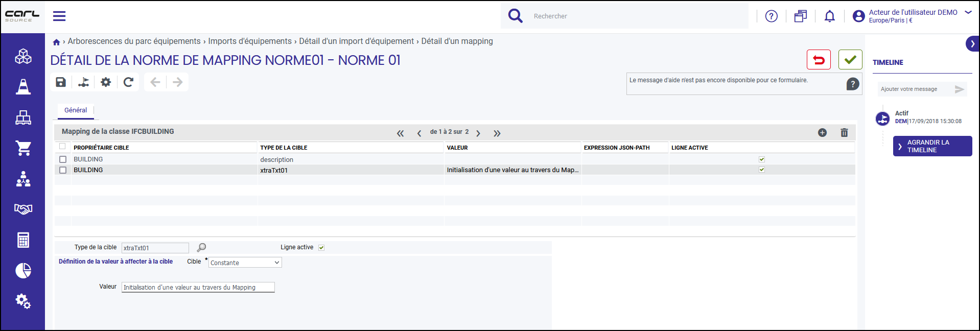Open Détail d'un import d'équipement breadcrumb

356,41
